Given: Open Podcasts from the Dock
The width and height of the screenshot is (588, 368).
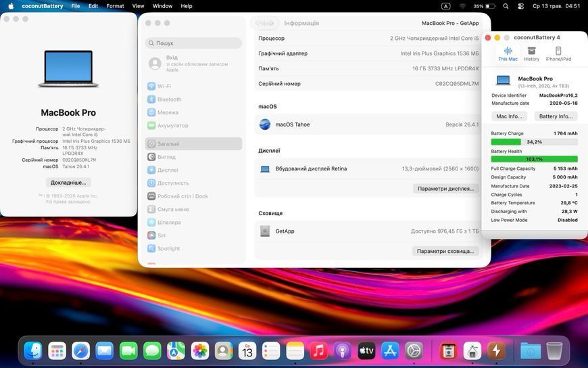Looking at the screenshot, I should [343, 351].
